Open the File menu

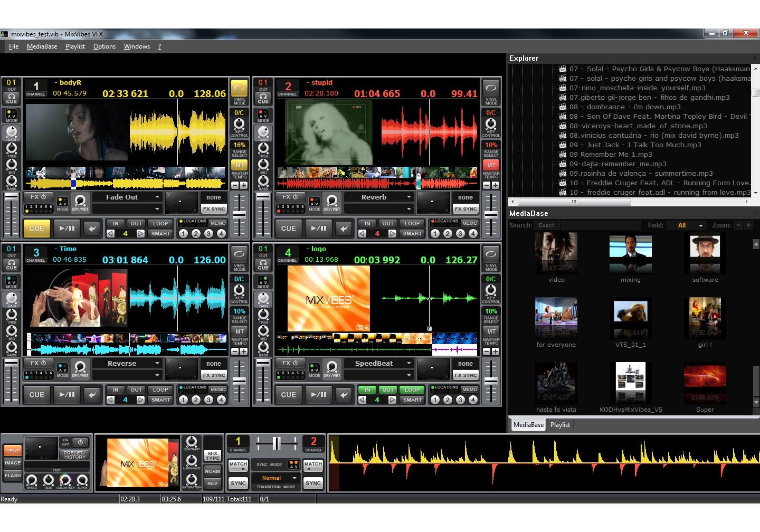coord(14,46)
